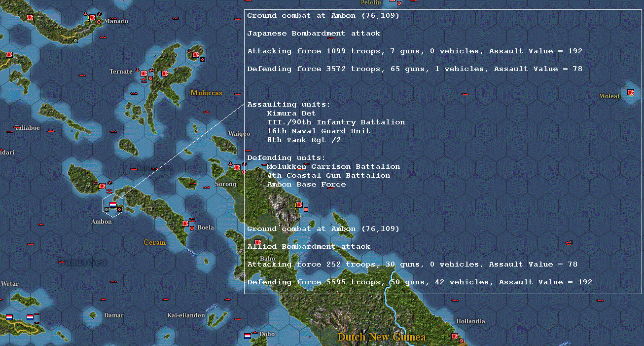Click the Sorong base label
Viewport: 644px width, 346px height.
tap(225, 184)
